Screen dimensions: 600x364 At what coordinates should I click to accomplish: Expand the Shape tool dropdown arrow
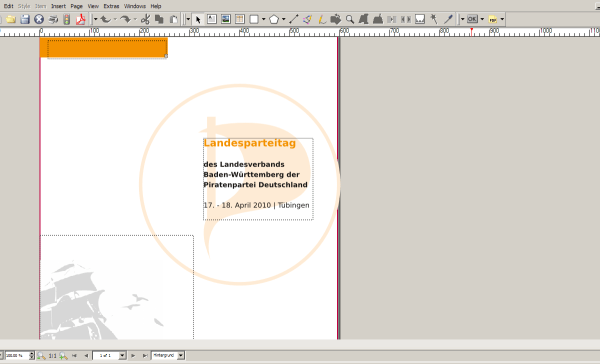click(x=264, y=19)
